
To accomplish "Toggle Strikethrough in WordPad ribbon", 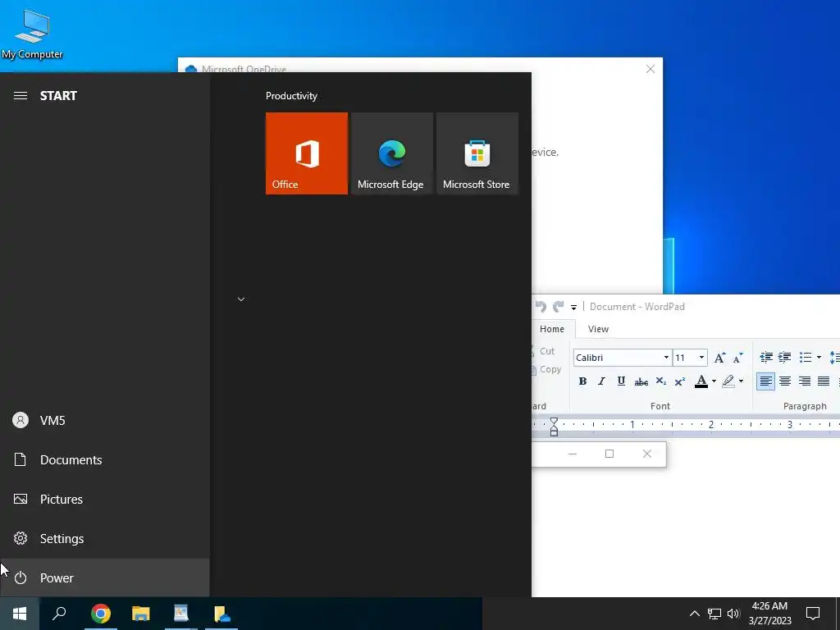I will (641, 381).
